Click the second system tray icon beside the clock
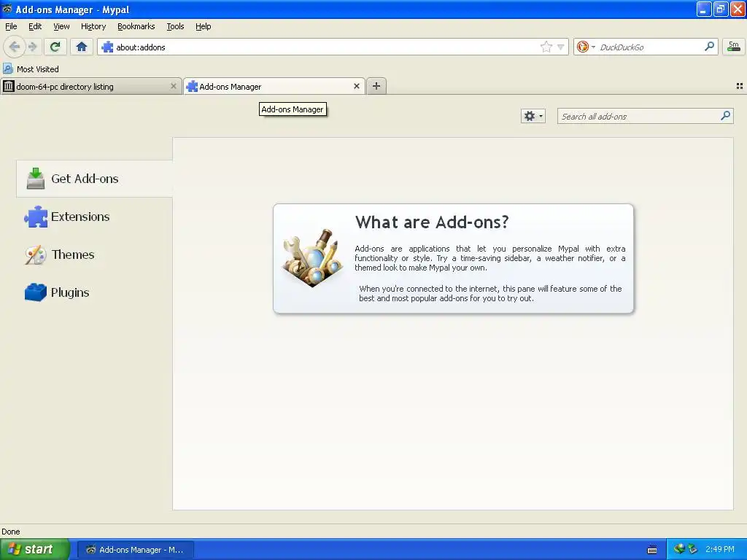Image resolution: width=747 pixels, height=560 pixels. point(693,549)
